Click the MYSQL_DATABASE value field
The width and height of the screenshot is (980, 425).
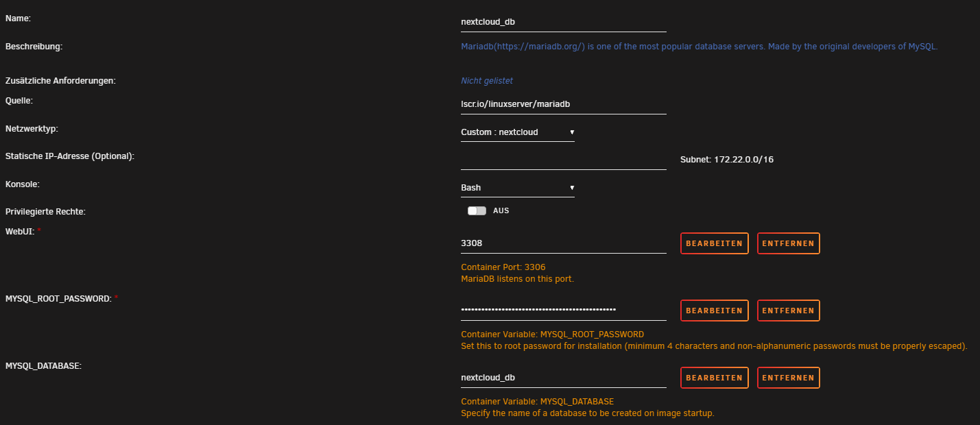point(564,378)
